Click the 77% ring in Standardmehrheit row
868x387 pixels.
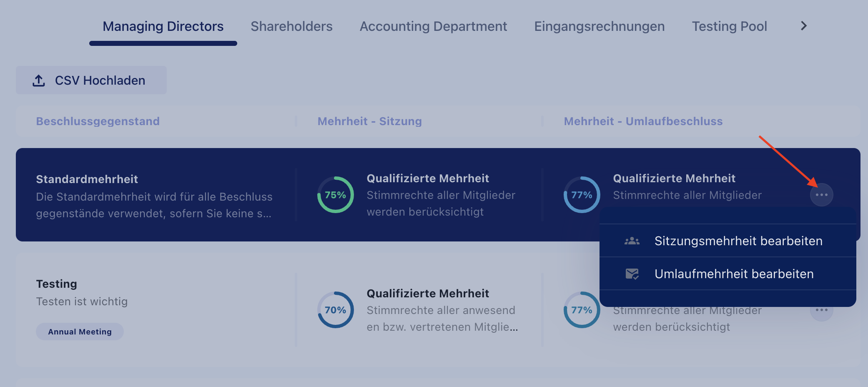pos(582,195)
